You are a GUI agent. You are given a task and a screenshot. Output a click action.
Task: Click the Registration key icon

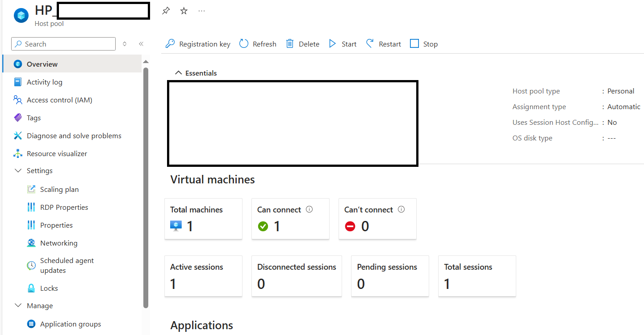[170, 44]
